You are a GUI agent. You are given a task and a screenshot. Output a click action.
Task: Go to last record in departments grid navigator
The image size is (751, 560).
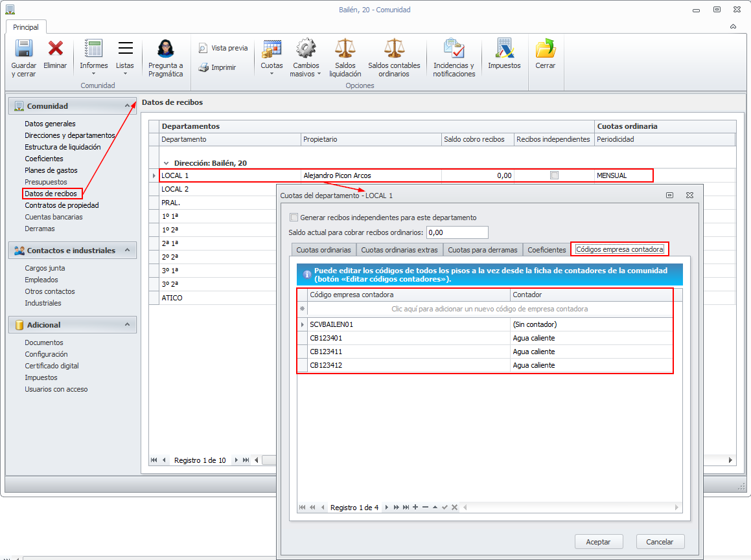coord(246,460)
